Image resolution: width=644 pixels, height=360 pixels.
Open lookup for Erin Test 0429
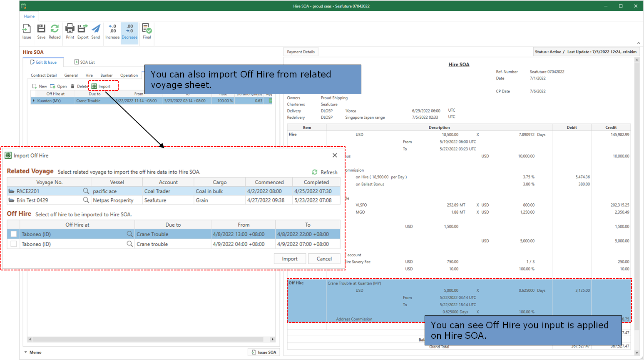[x=86, y=200]
